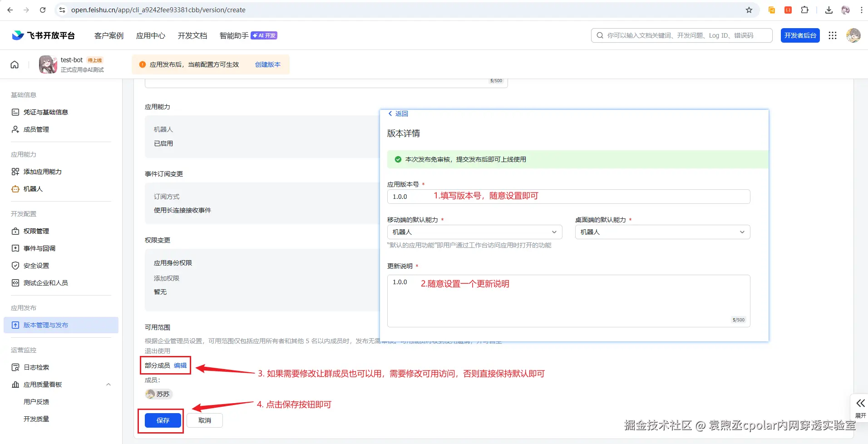
Task: Click the test-bot app avatar
Action: point(48,64)
